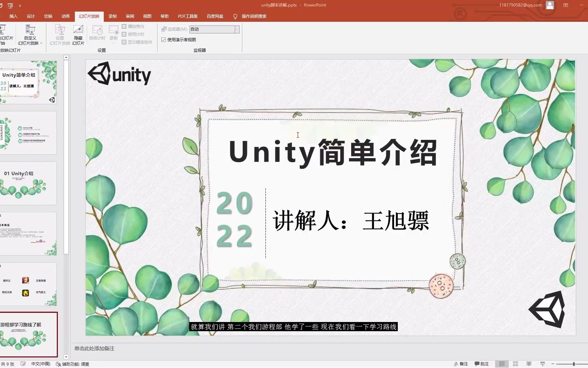Open the 设计 ribbon tab

[x=31, y=16]
